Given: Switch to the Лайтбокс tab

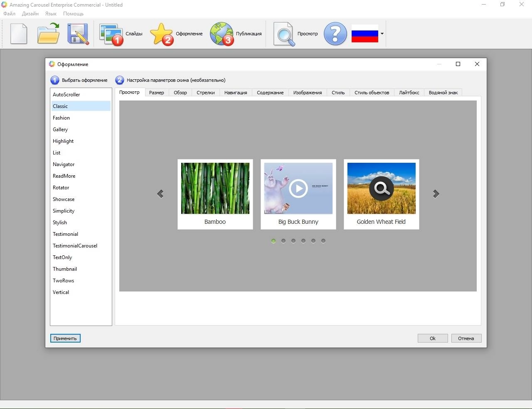Looking at the screenshot, I should (x=409, y=93).
